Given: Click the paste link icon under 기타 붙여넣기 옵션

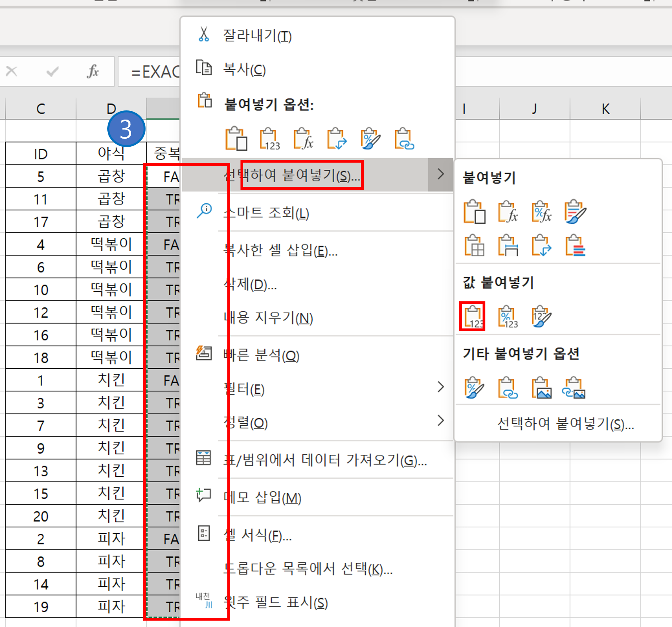Looking at the screenshot, I should point(507,388).
